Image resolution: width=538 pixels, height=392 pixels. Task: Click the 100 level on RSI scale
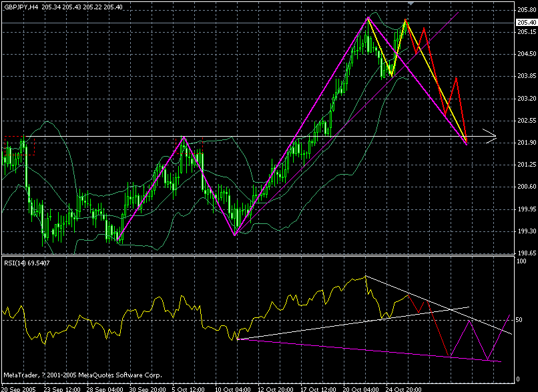[521, 261]
